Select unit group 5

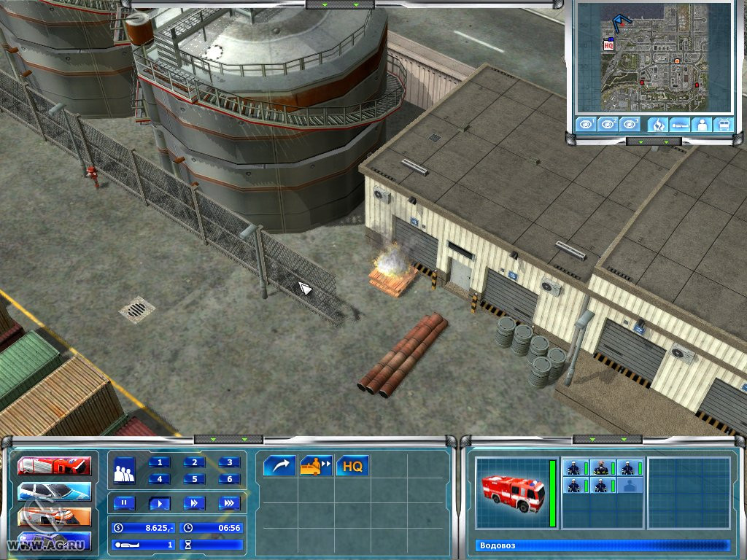click(194, 478)
